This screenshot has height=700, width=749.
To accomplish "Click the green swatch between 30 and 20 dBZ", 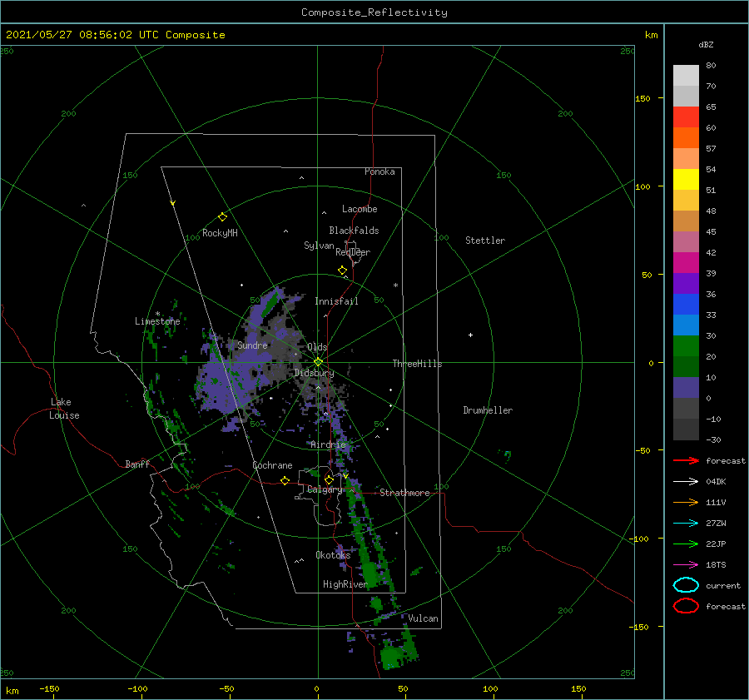I will 686,345.
